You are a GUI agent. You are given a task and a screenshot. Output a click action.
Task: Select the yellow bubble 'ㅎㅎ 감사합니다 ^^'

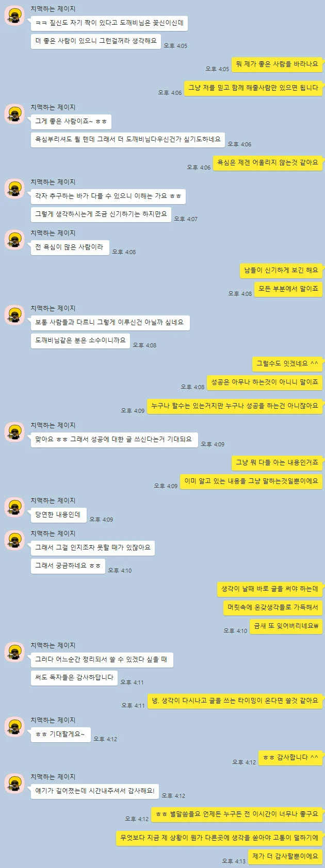coord(291,758)
